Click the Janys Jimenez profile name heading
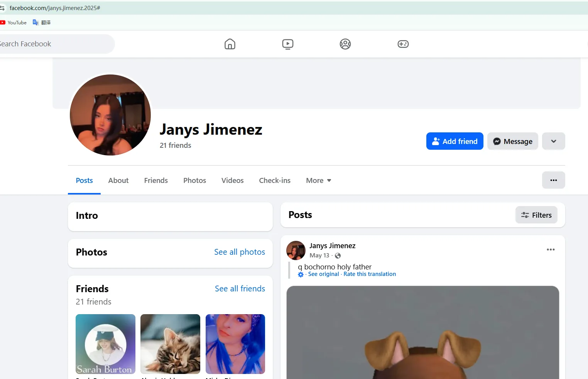 point(211,130)
